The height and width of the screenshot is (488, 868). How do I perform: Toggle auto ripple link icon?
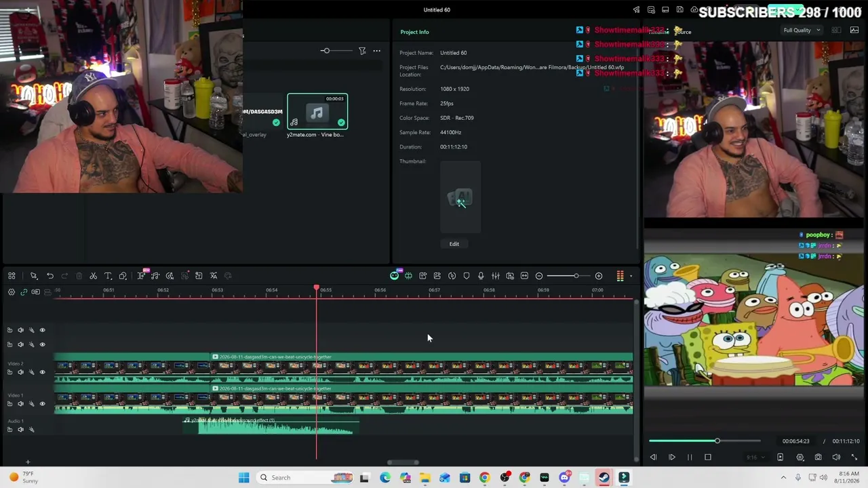24,292
